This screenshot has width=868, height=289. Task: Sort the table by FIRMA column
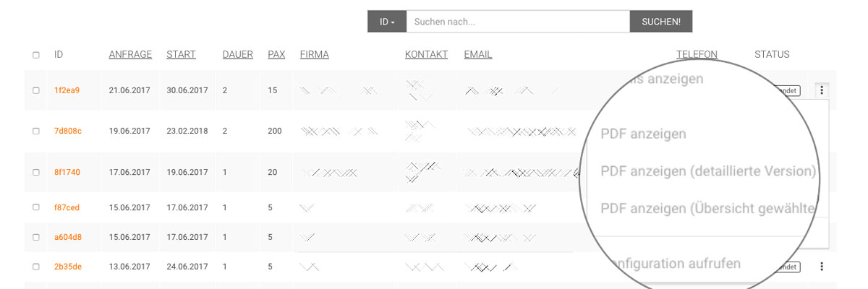coord(314,54)
